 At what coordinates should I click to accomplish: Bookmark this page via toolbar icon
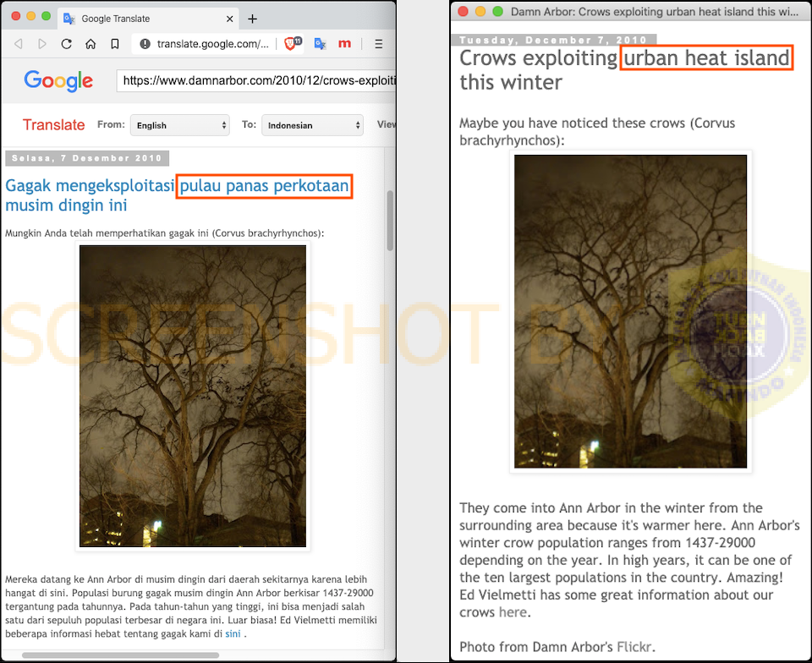click(x=115, y=44)
